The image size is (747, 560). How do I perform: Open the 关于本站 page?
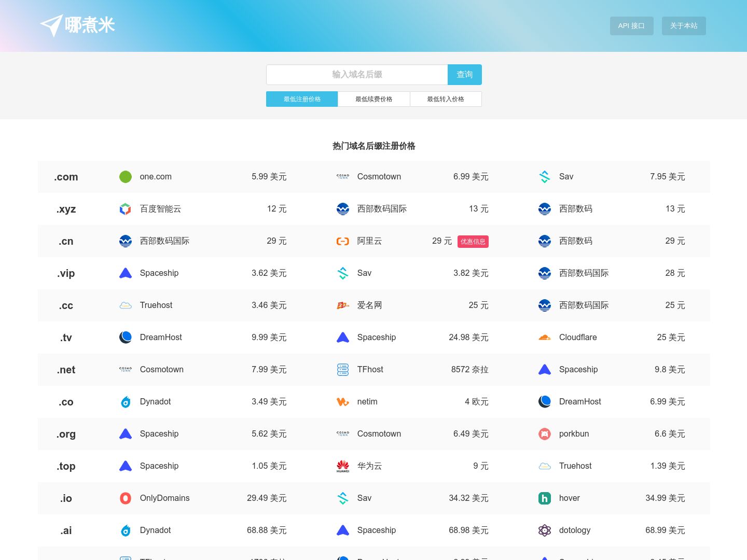pos(684,26)
